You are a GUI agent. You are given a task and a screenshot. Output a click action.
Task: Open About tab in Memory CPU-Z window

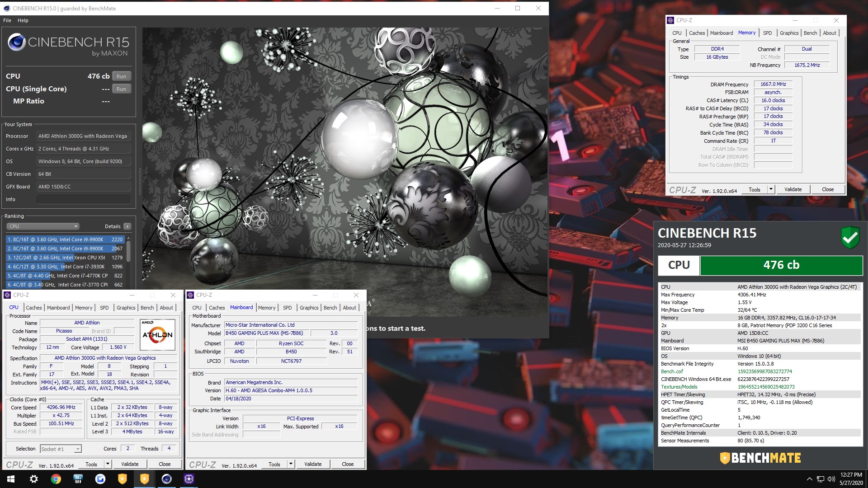click(829, 33)
